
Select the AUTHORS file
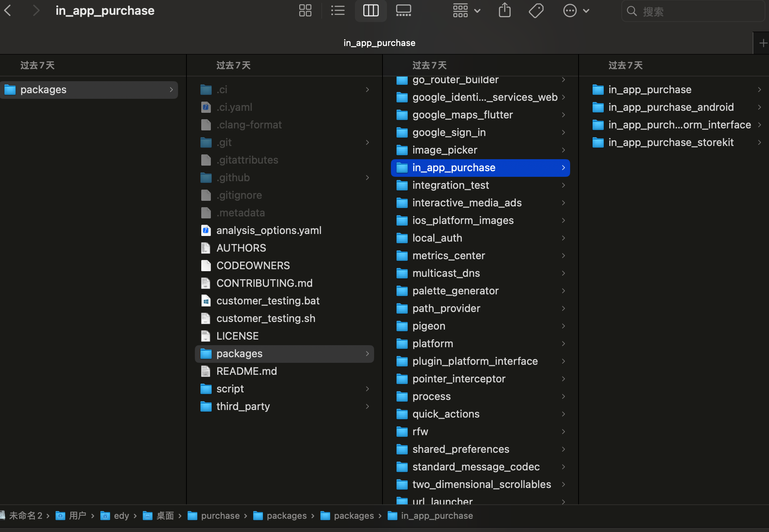[284, 248]
